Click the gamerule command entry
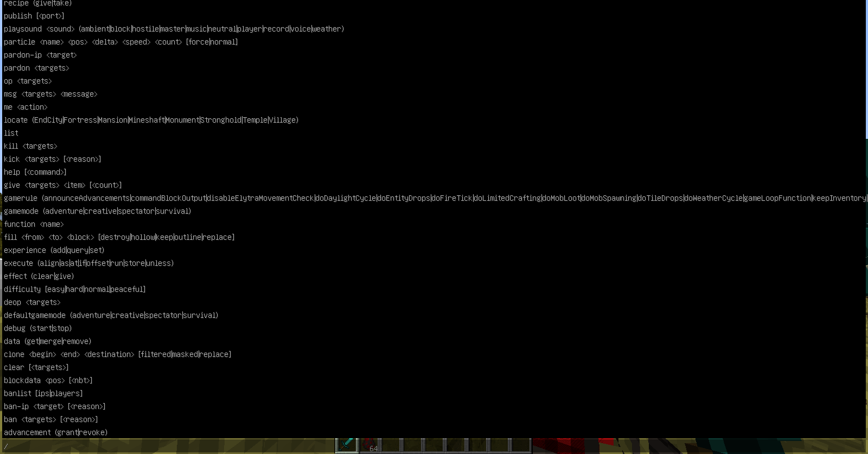Screen dimensions: 868x454 (435, 198)
